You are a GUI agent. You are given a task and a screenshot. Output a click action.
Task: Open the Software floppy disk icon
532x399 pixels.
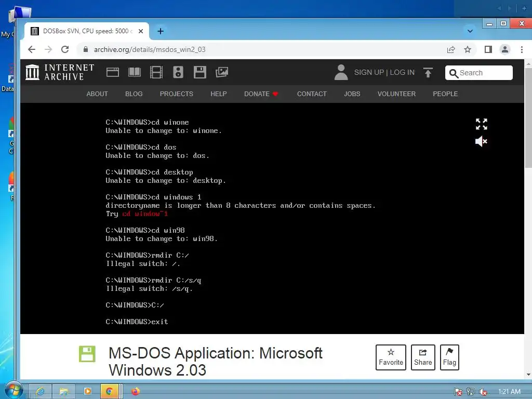pos(200,72)
